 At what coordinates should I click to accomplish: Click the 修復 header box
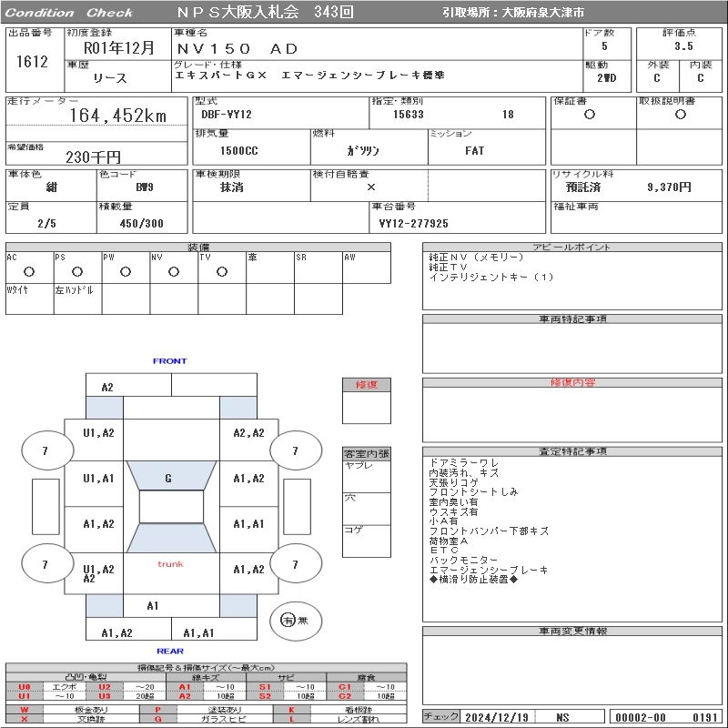367,385
